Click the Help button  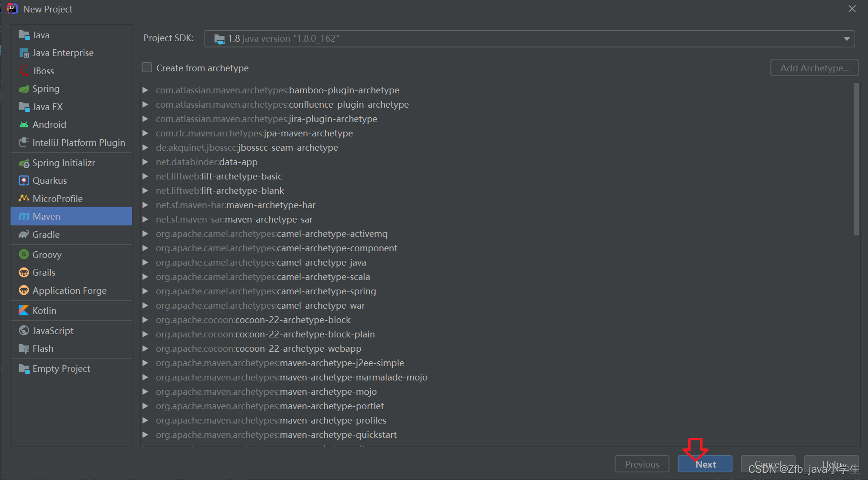coord(831,464)
